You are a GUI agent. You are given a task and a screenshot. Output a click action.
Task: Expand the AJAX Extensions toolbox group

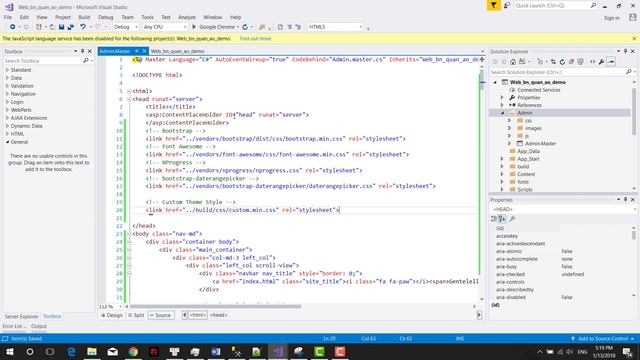[7, 118]
